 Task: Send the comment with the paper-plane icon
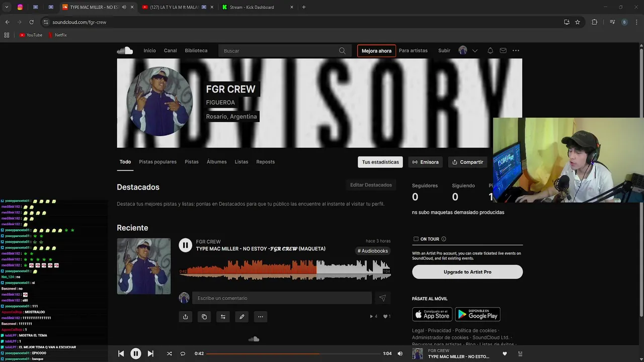(382, 298)
